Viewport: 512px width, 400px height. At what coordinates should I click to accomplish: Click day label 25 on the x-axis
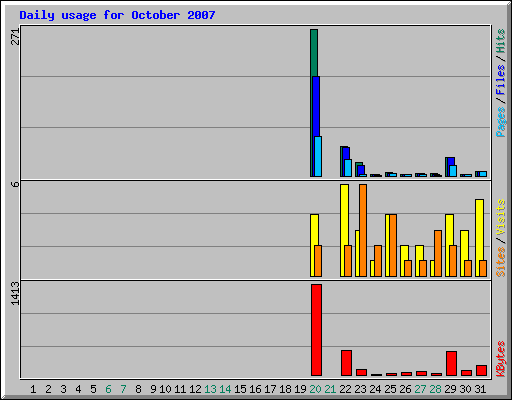[x=390, y=389]
